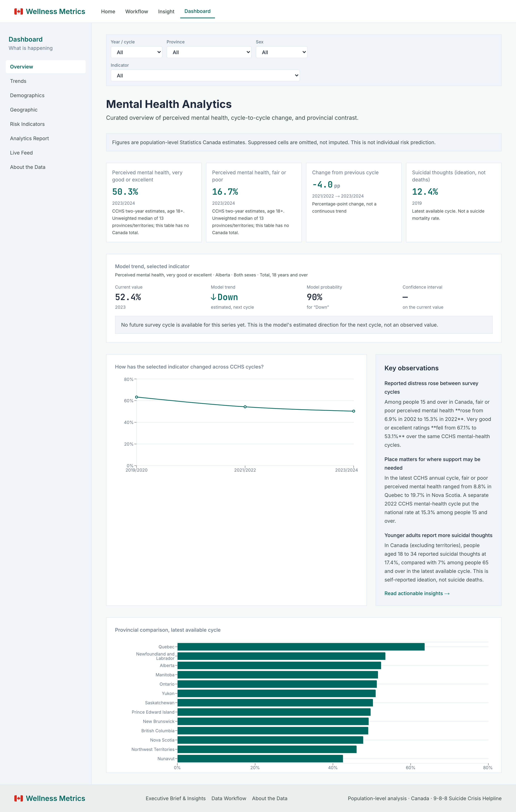This screenshot has width=516, height=812.
Task: Click the Down model trend arrow indicator
Action: pyautogui.click(x=224, y=297)
